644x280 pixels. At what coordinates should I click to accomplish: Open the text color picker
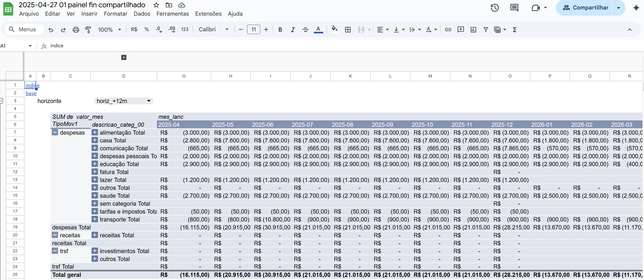tap(318, 30)
